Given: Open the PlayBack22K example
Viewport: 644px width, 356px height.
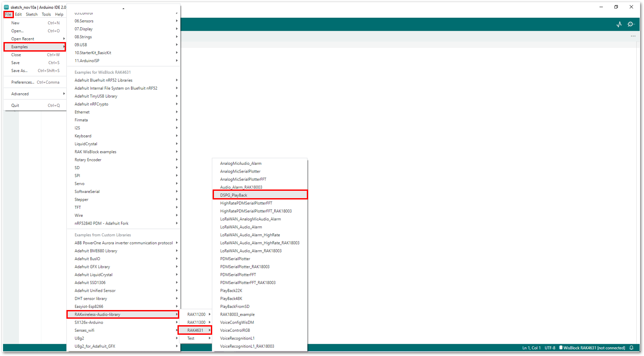Looking at the screenshot, I should click(260, 291).
